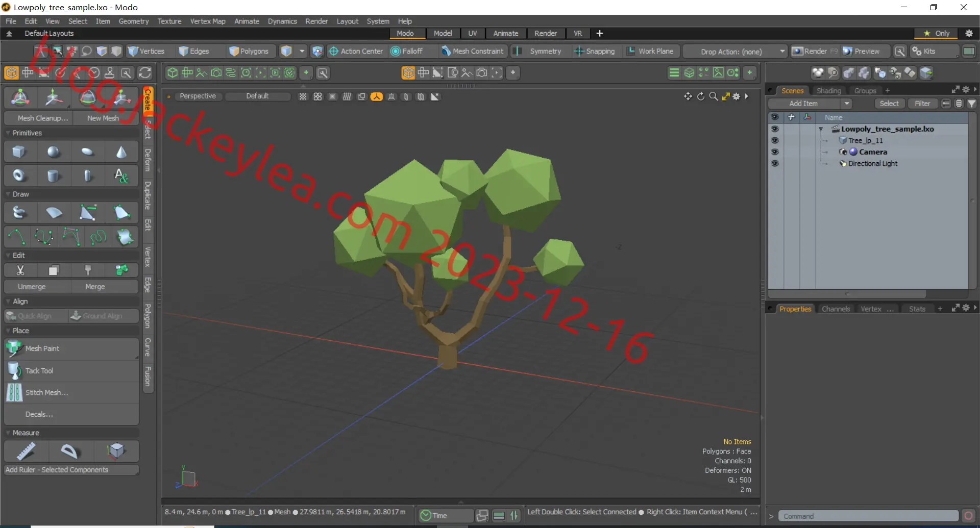Open the Perspective view type dropdown
Viewport: 980px width, 528px height.
(x=198, y=96)
